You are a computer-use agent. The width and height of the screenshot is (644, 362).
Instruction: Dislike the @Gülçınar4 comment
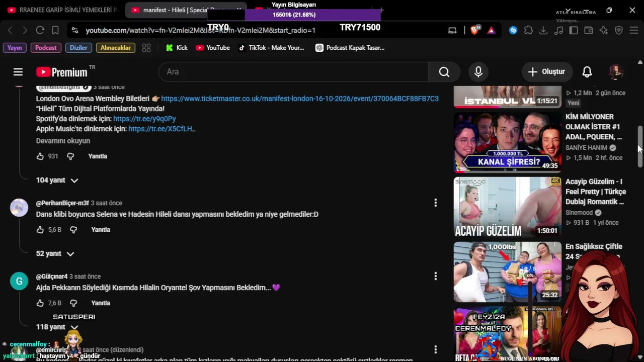pyautogui.click(x=73, y=303)
